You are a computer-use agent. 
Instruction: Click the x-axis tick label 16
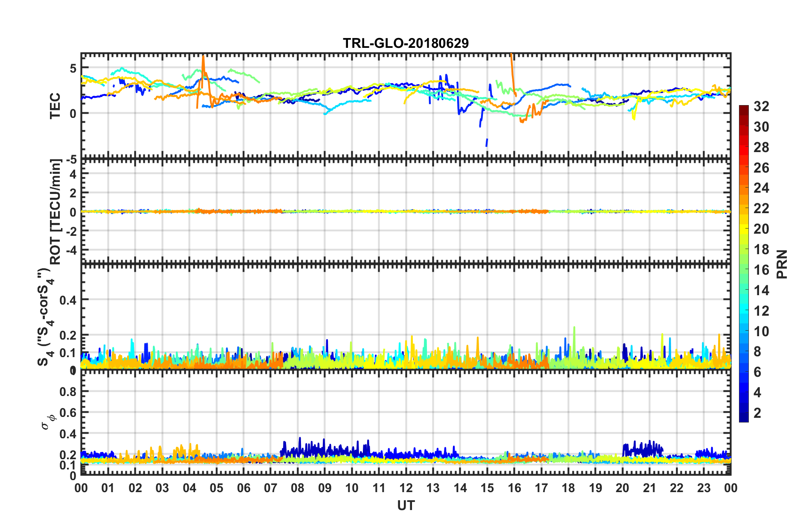514,488
